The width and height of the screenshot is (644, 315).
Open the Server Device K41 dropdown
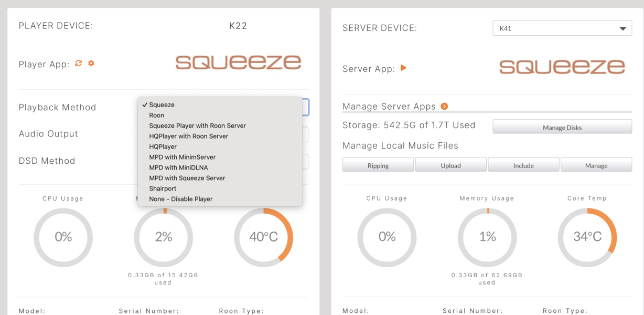pyautogui.click(x=562, y=28)
